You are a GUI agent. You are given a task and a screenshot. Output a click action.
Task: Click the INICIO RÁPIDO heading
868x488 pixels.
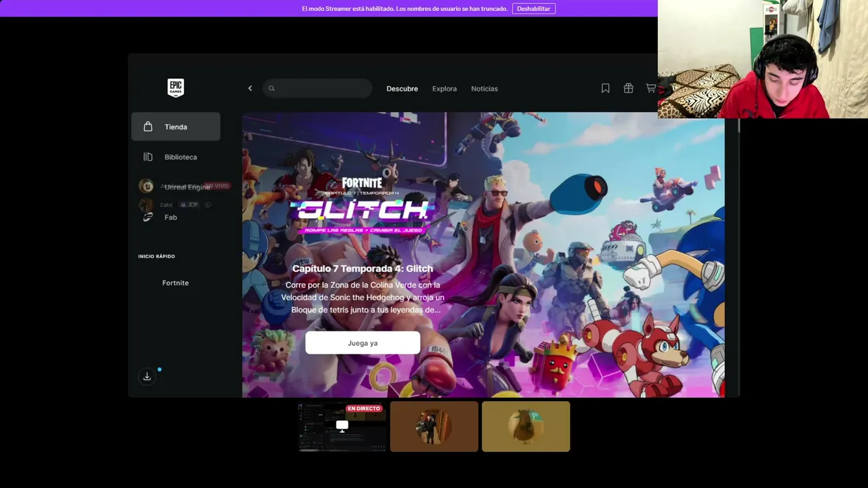(157, 256)
